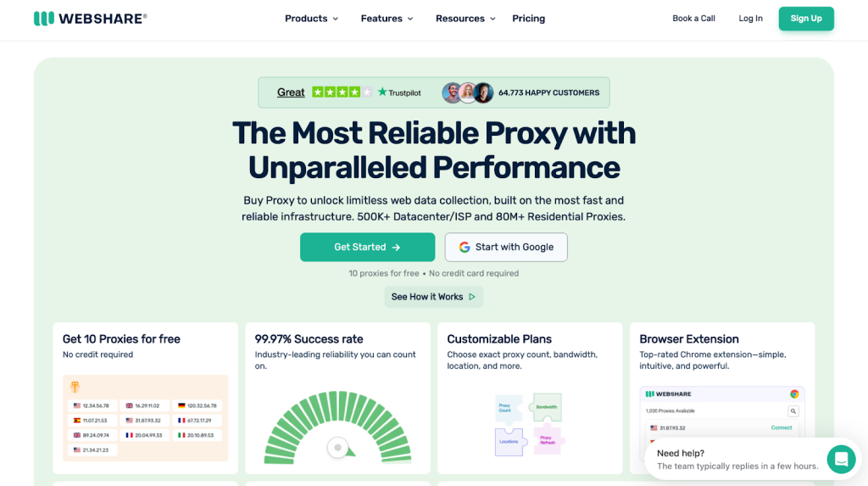Expand the Products dropdown menu
The height and width of the screenshot is (486, 868).
point(311,19)
